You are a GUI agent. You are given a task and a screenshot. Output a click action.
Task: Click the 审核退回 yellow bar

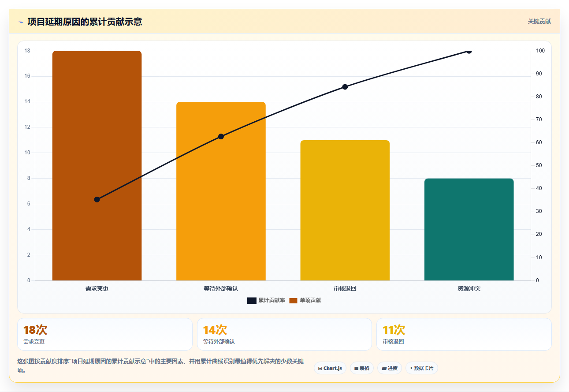click(345, 210)
